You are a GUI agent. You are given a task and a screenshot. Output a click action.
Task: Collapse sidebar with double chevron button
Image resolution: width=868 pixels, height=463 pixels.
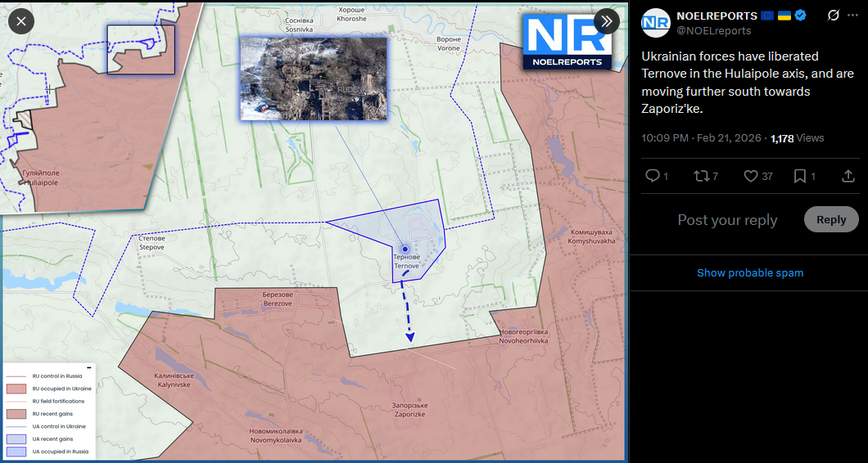[607, 21]
